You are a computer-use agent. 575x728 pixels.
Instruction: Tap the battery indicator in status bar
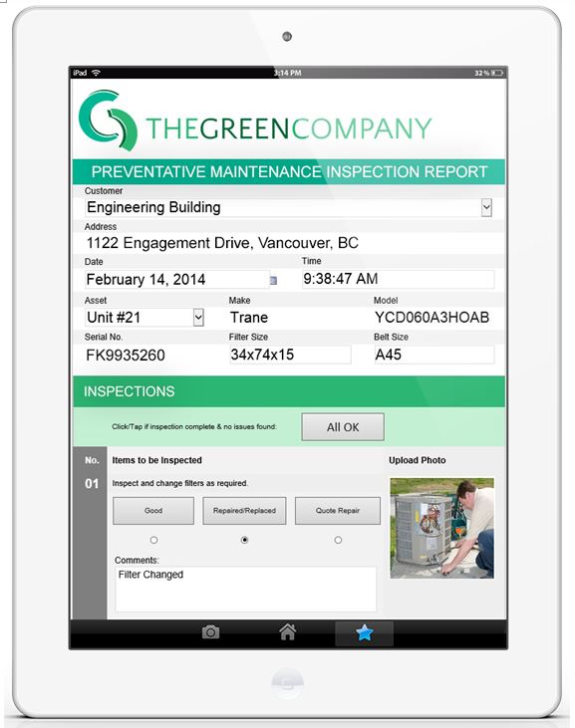497,73
